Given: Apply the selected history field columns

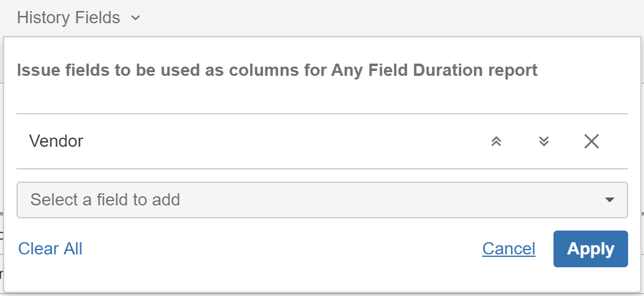Looking at the screenshot, I should click(590, 249).
